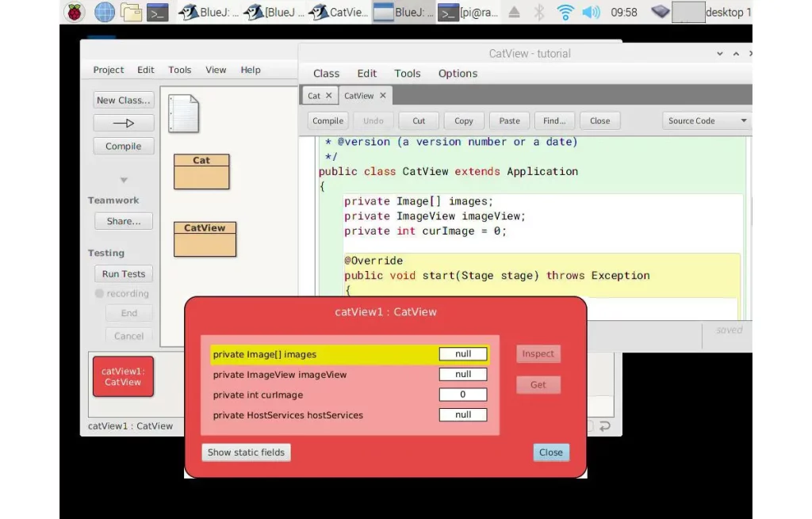Click the editor toolbar Compile button

[x=327, y=120]
